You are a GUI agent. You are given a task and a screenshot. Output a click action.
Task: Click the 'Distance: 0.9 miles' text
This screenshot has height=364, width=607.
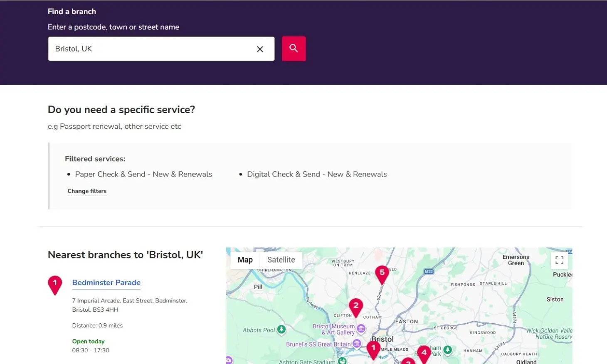[97, 325]
